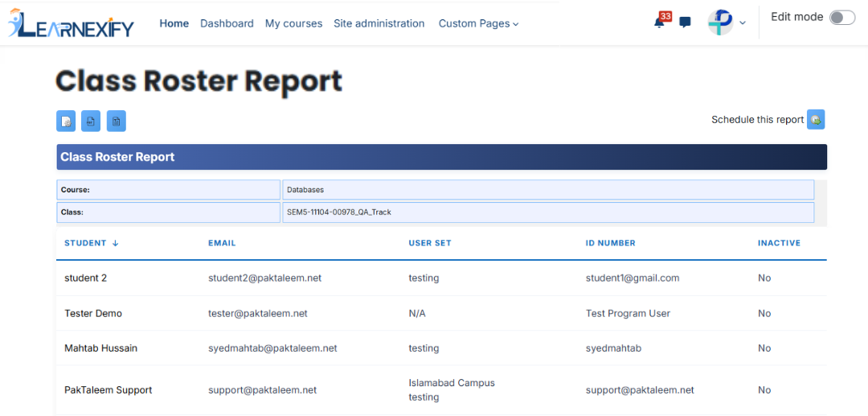Image resolution: width=868 pixels, height=416 pixels.
Task: Open the notifications bell
Action: (x=659, y=23)
